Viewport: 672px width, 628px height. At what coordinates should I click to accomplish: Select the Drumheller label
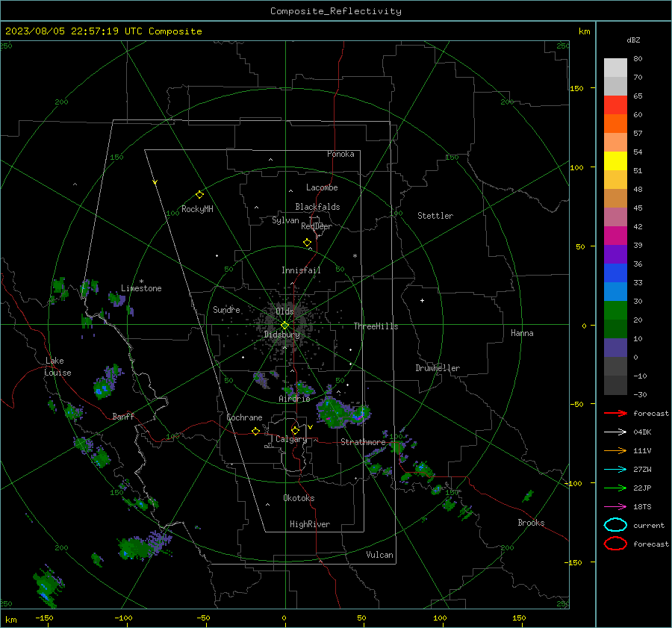[x=438, y=368]
